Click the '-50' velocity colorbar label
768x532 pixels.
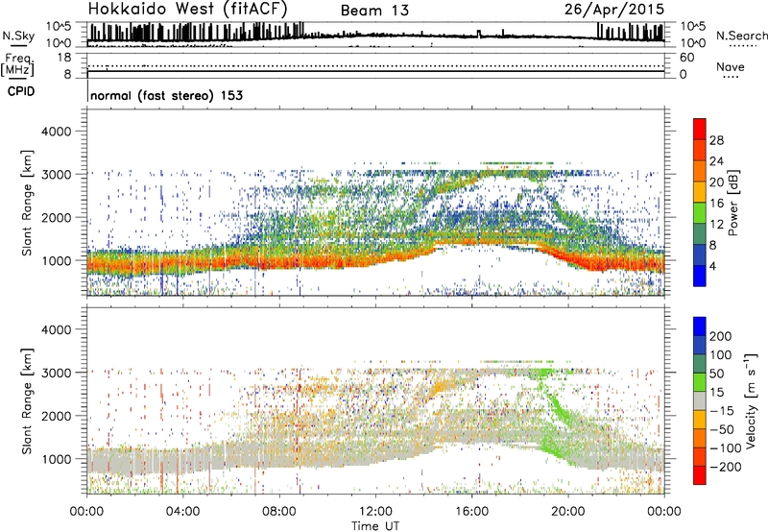click(x=721, y=429)
